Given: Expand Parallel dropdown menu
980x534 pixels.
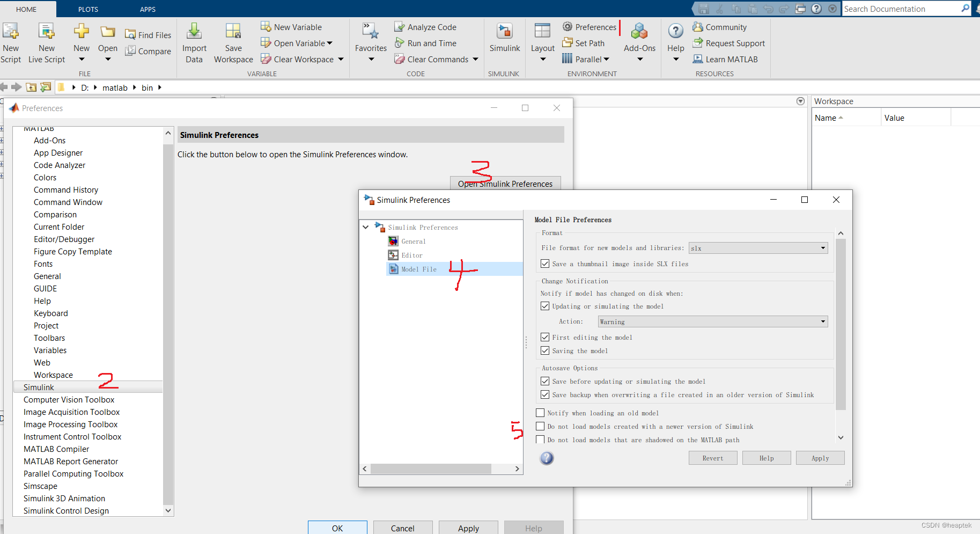Looking at the screenshot, I should tap(606, 59).
